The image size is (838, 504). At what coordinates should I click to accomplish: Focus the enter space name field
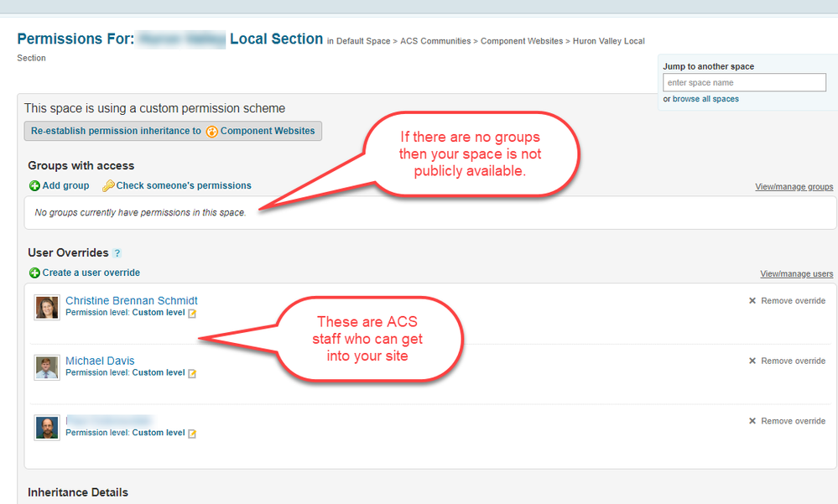tap(744, 82)
